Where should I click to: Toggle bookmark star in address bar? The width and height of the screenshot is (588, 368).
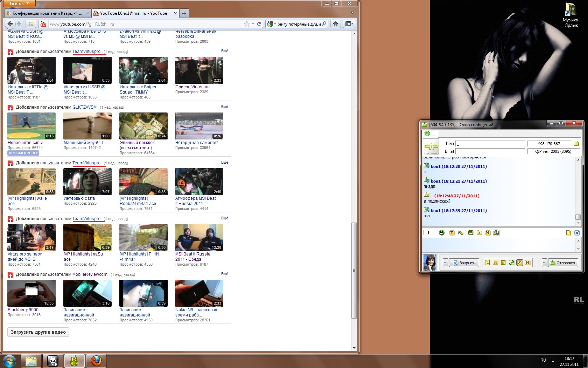[x=247, y=24]
